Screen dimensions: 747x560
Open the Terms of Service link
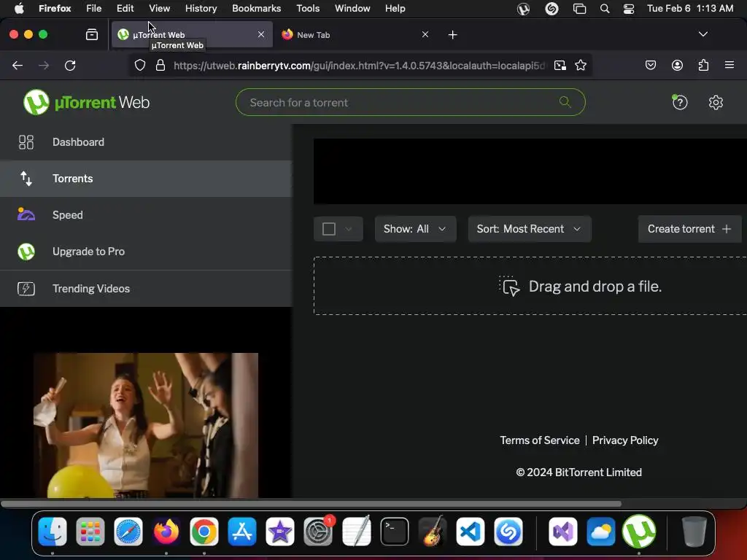coord(540,440)
